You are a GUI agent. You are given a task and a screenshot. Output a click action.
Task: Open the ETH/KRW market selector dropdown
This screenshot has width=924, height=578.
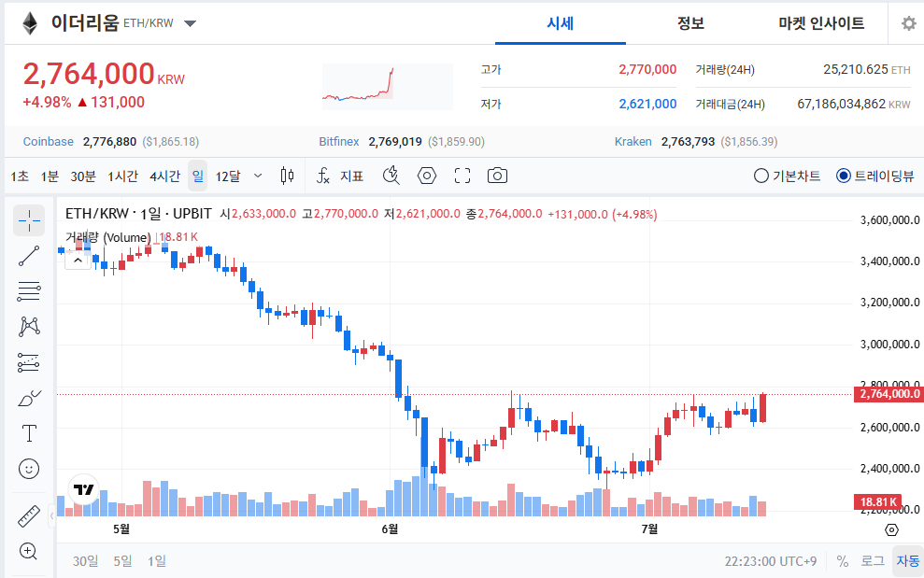[190, 23]
